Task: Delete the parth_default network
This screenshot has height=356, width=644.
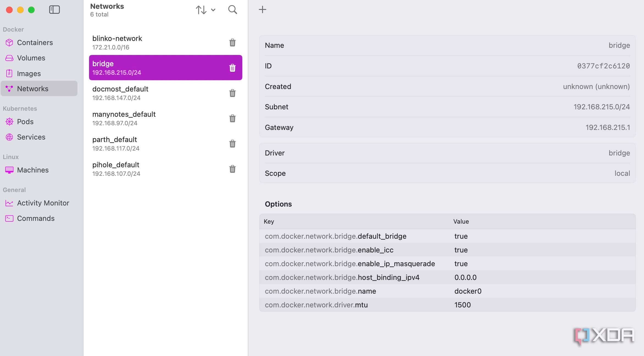Action: tap(232, 144)
